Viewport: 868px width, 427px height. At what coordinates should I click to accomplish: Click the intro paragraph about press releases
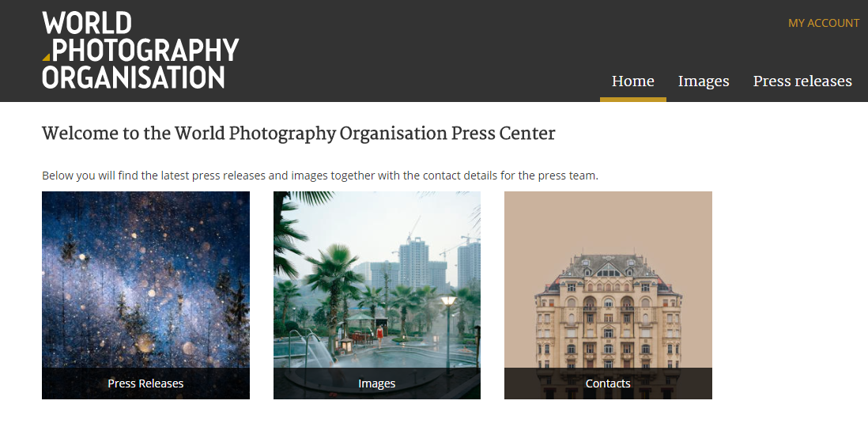320,176
